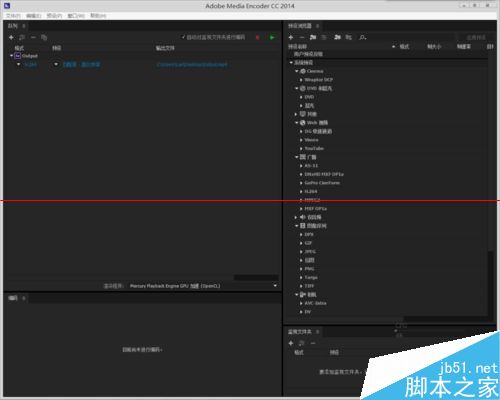Image resolution: width=500 pixels, height=400 pixels.
Task: Open the 预设 menu
Action: pos(54,16)
